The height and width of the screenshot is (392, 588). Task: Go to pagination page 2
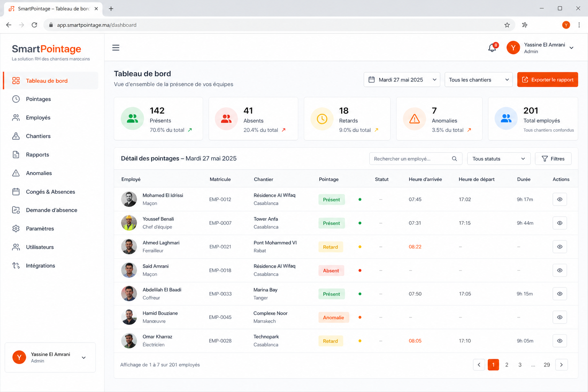[506, 365]
